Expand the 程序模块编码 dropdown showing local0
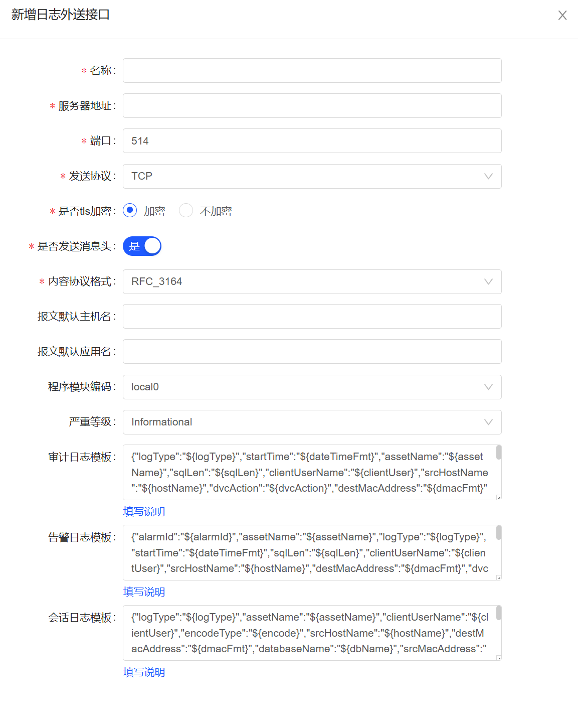 tap(312, 387)
